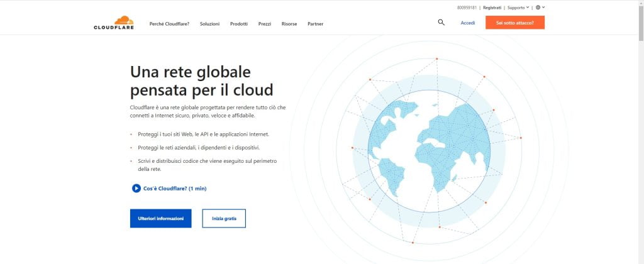Select Partner in the navigation bar
Screen dimensions: 644x264
[x=315, y=24]
